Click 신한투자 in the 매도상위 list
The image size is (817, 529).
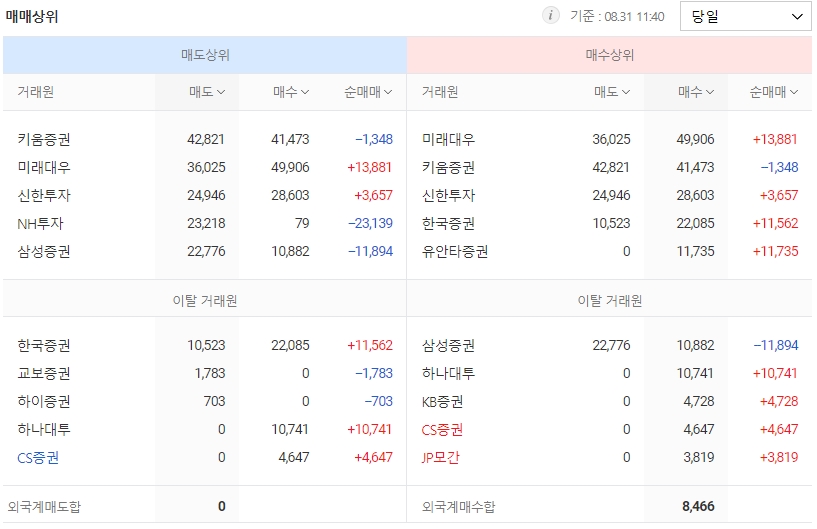pyautogui.click(x=44, y=195)
